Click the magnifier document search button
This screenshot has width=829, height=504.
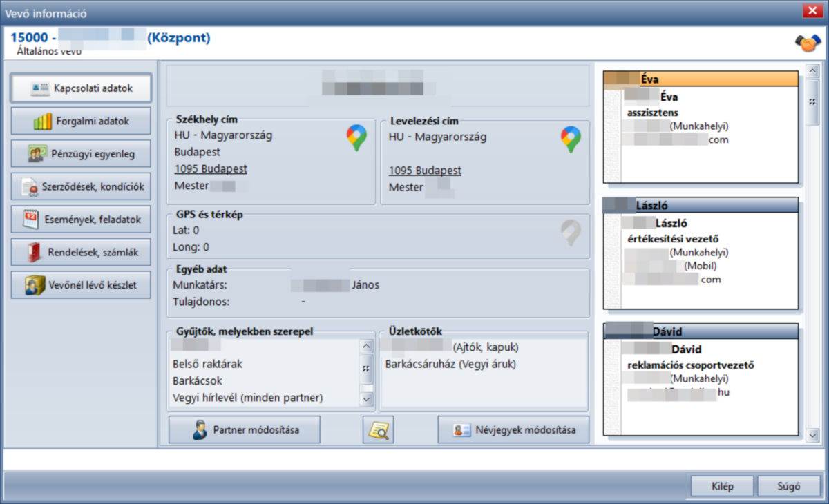pyautogui.click(x=378, y=429)
